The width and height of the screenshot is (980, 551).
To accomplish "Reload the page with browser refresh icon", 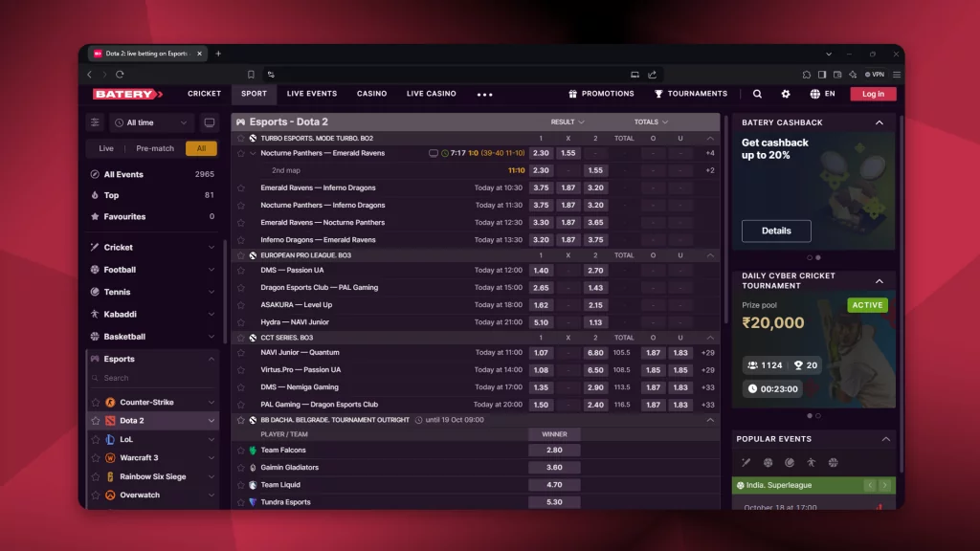I will coord(120,75).
